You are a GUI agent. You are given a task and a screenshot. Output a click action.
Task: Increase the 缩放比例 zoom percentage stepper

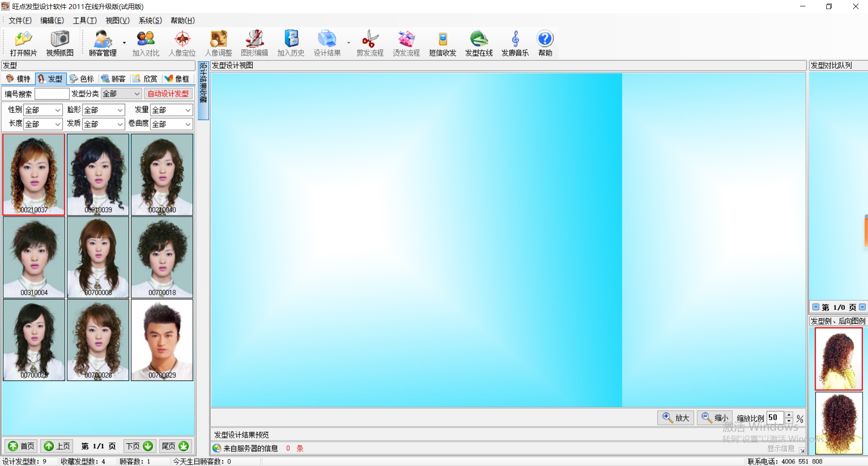click(x=789, y=415)
